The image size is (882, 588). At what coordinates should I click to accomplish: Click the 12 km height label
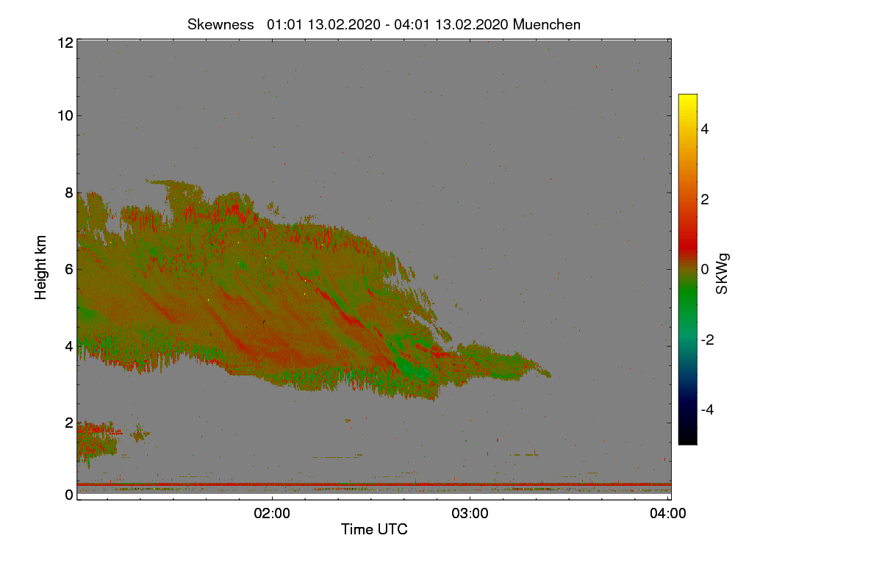64,43
